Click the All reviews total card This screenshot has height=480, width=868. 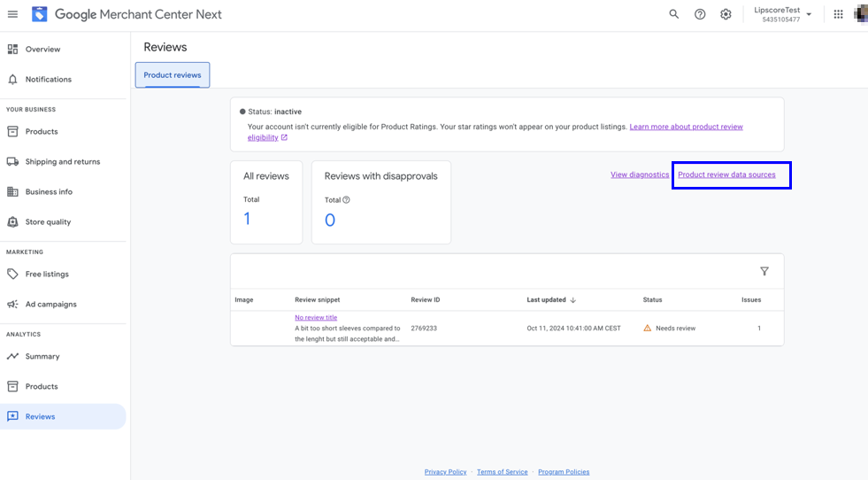coord(266,202)
